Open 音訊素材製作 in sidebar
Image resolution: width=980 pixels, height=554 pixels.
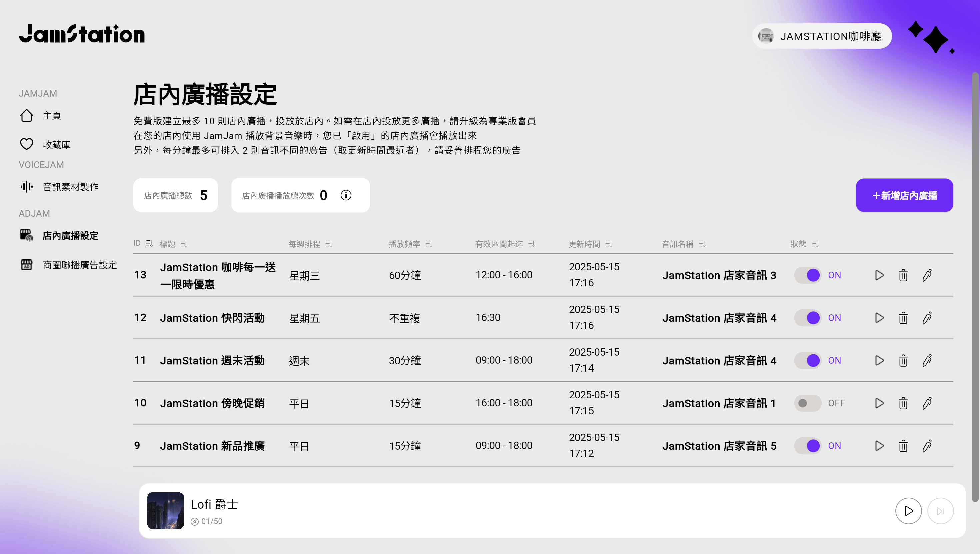click(59, 187)
